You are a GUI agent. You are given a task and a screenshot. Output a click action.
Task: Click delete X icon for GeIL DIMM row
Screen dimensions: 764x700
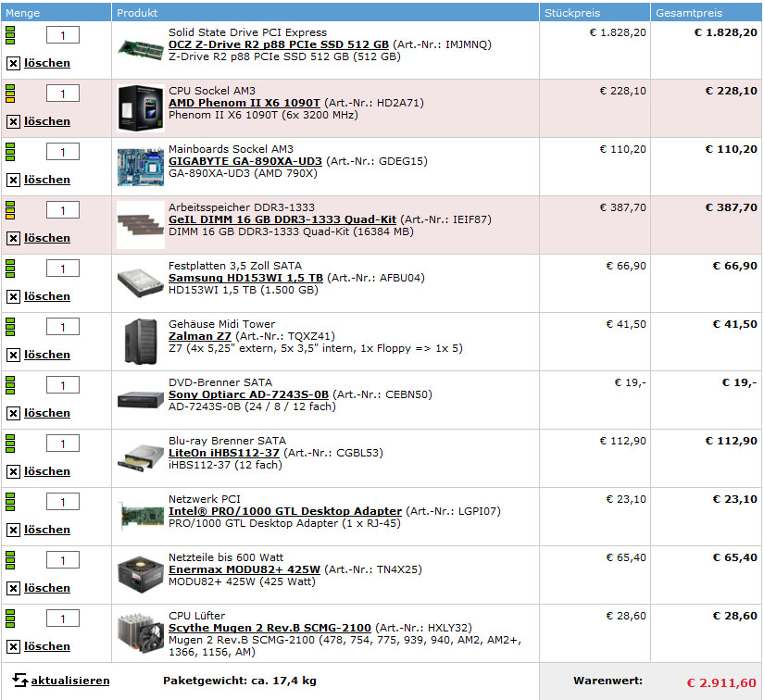coord(13,239)
